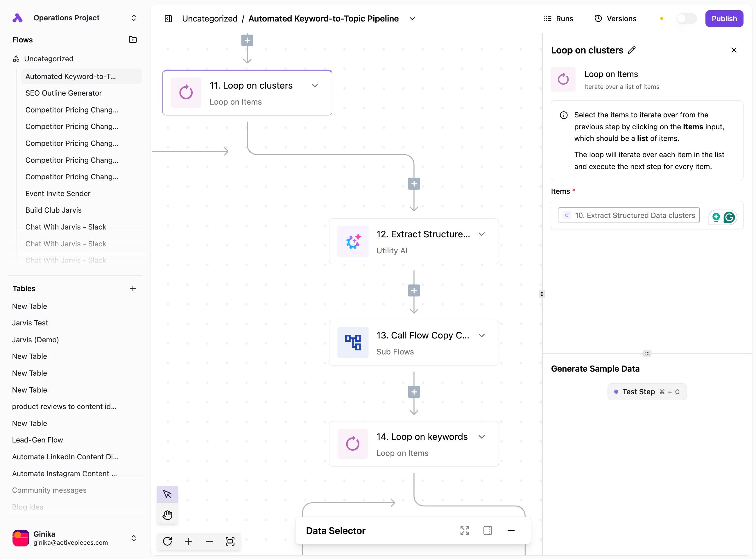Image resolution: width=756 pixels, height=559 pixels.
Task: Collapse the sidebar using the panel icon
Action: (168, 19)
